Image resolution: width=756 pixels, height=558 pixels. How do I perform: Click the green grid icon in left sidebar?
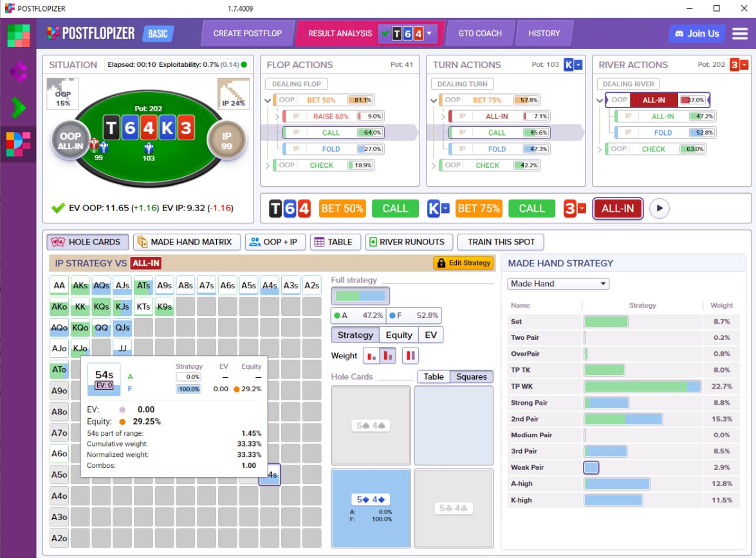pyautogui.click(x=18, y=35)
